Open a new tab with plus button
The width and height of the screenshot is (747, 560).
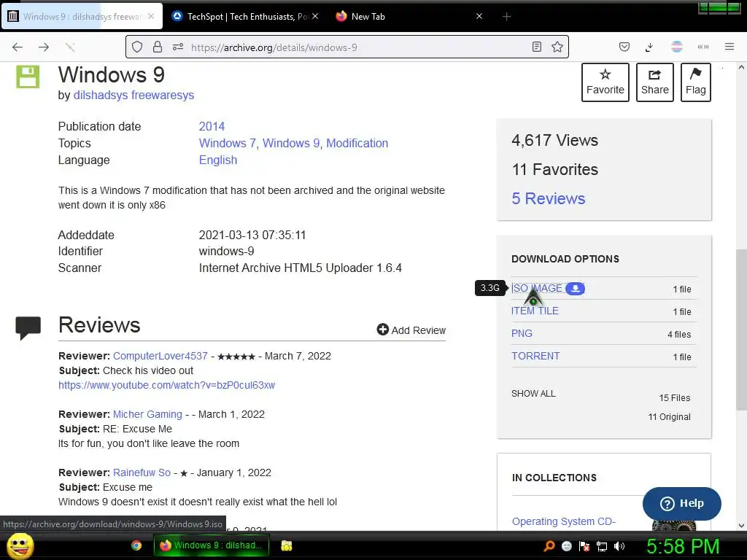[506, 17]
